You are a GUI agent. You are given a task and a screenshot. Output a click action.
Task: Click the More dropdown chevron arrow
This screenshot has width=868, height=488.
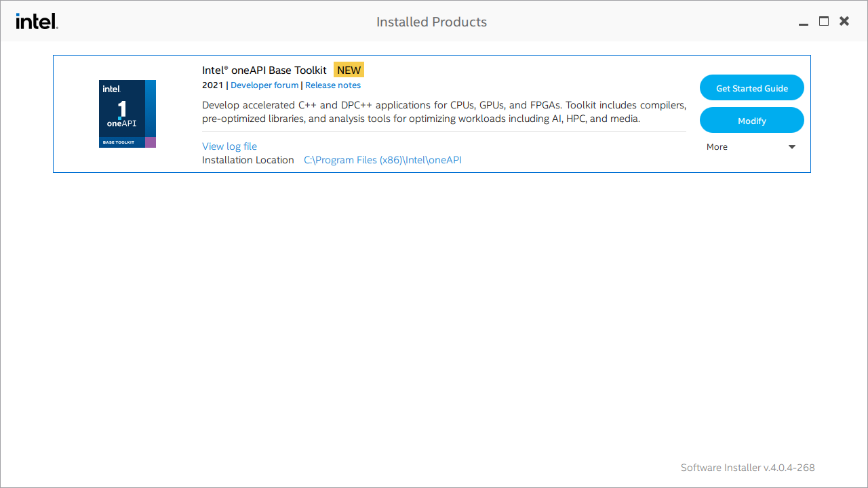tap(791, 146)
